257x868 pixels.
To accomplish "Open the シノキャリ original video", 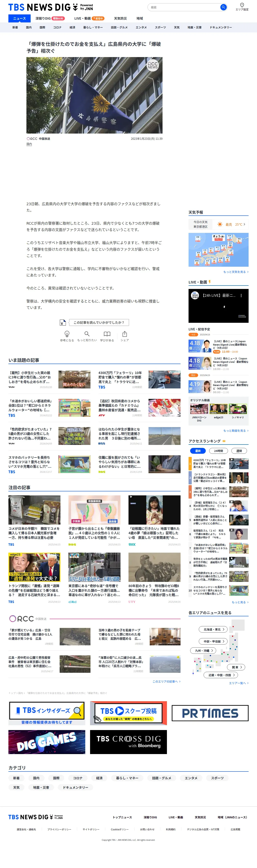I will (x=238, y=412).
